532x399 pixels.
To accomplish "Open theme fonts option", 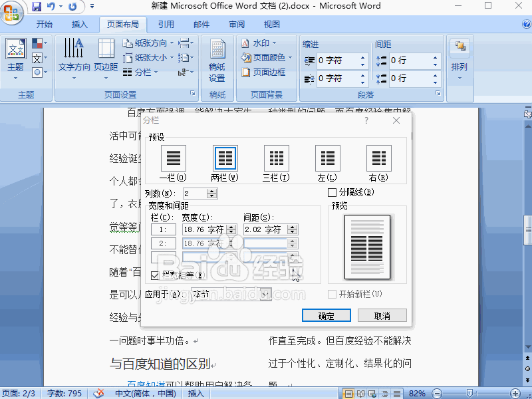I will point(39,58).
